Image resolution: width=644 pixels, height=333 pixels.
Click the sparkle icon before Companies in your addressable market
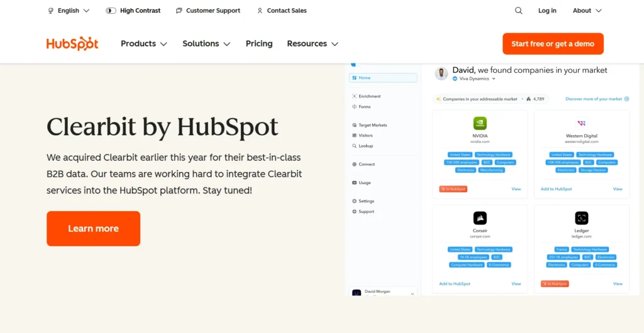click(438, 99)
